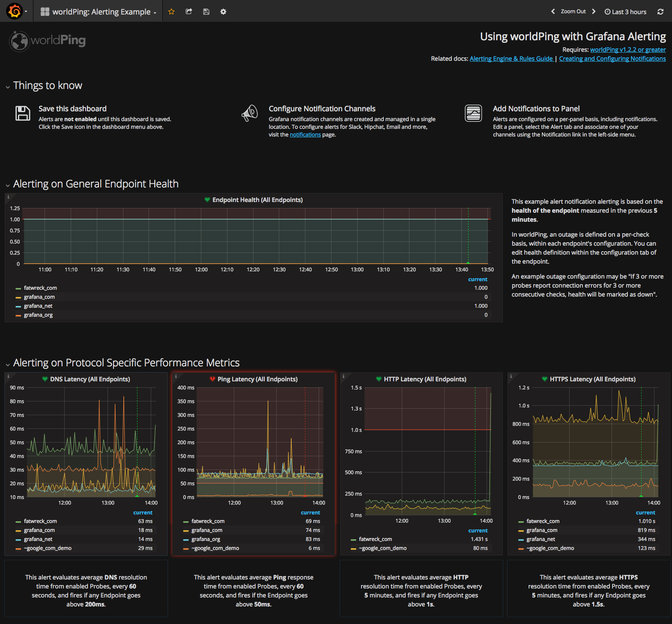
Task: Open Alerting Engine & Rules Guide link
Action: pos(511,59)
